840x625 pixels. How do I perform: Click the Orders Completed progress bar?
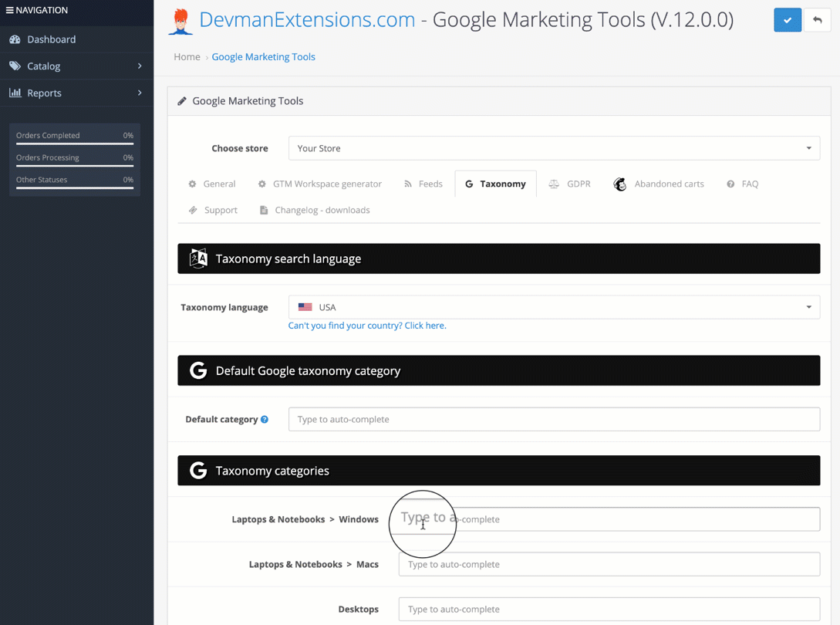[x=75, y=144]
